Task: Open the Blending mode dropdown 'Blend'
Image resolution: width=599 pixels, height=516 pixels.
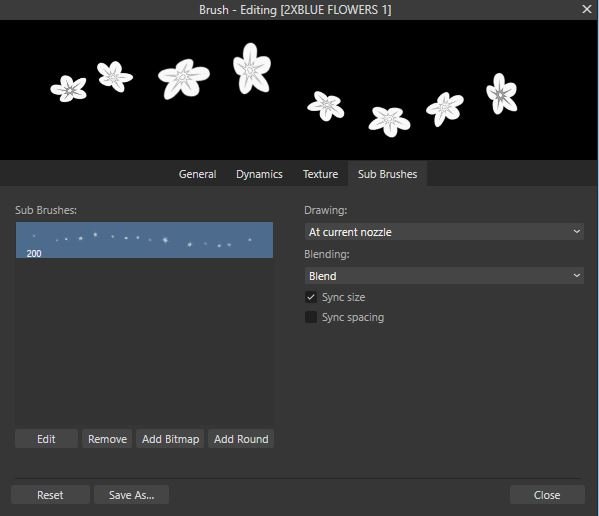Action: [444, 276]
